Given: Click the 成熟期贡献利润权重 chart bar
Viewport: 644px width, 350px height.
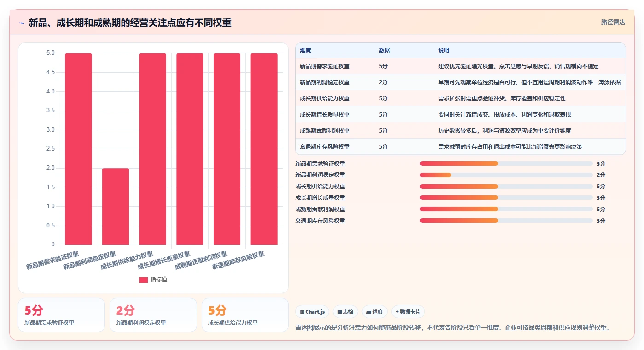Looking at the screenshot, I should (x=227, y=149).
